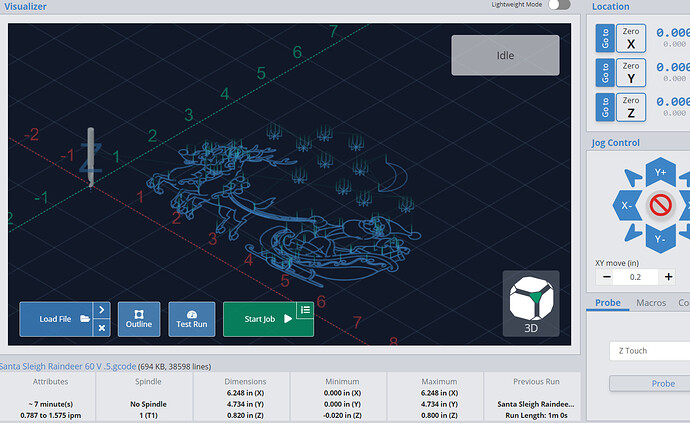The image size is (690, 423).
Task: Click 'Run Length: 1m 0s' text
Action: [536, 415]
